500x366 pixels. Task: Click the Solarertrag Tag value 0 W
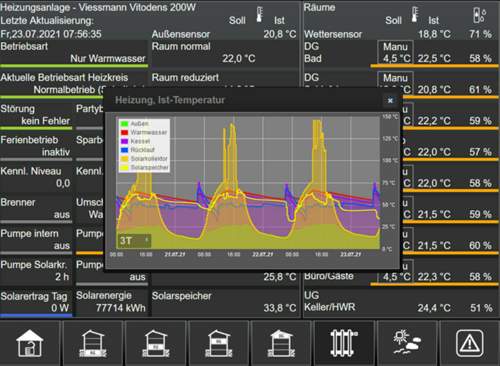point(60,308)
